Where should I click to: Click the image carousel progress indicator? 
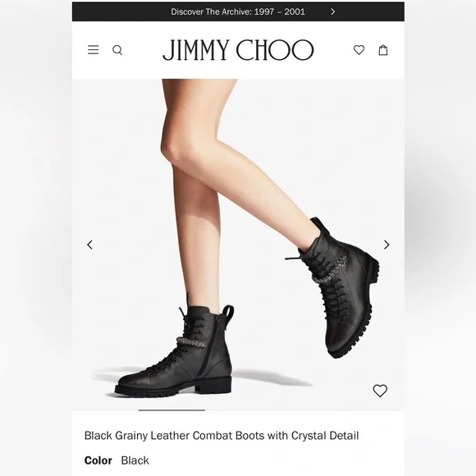(x=172, y=410)
